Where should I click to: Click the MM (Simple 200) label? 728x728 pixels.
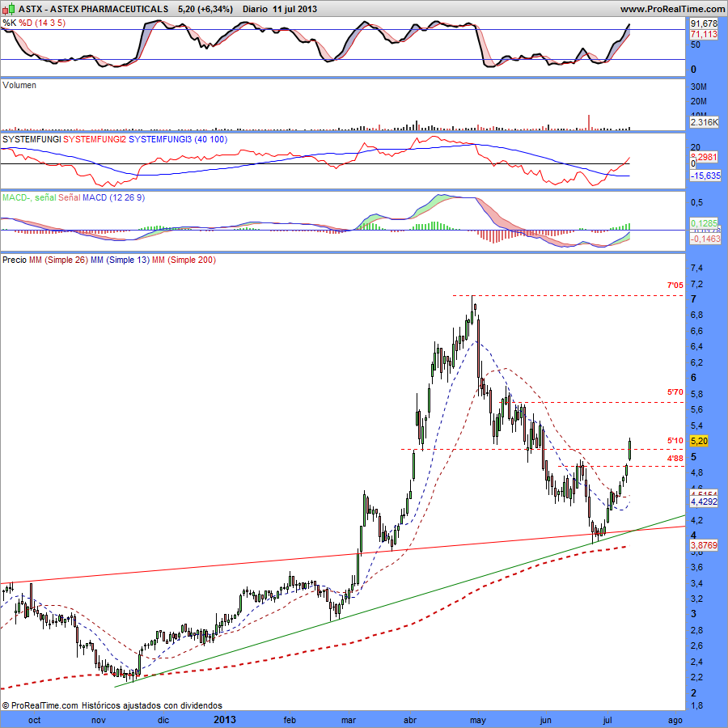(184, 260)
